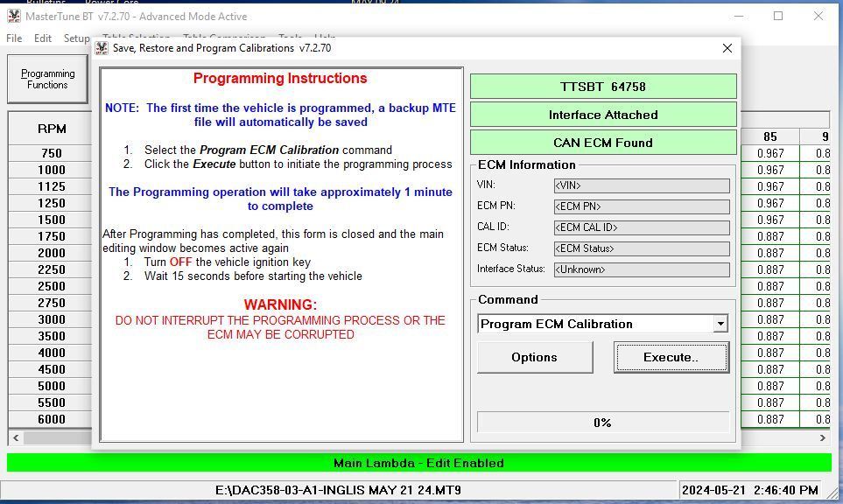Click the ECM Status field
Image resolution: width=843 pixels, height=504 pixels.
point(641,248)
